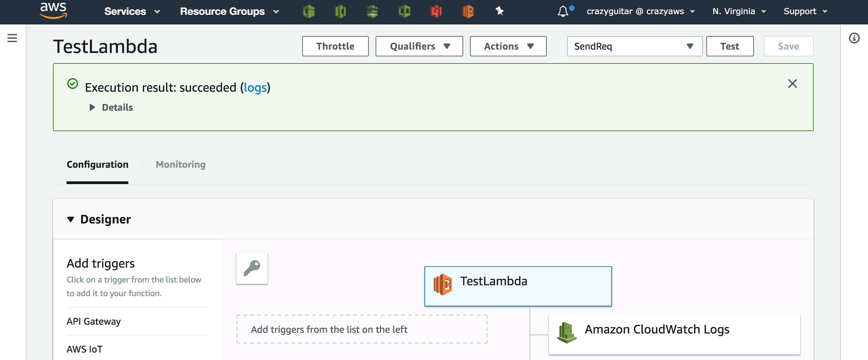The height and width of the screenshot is (360, 868).
Task: Dismiss the execution result banner
Action: tap(792, 84)
